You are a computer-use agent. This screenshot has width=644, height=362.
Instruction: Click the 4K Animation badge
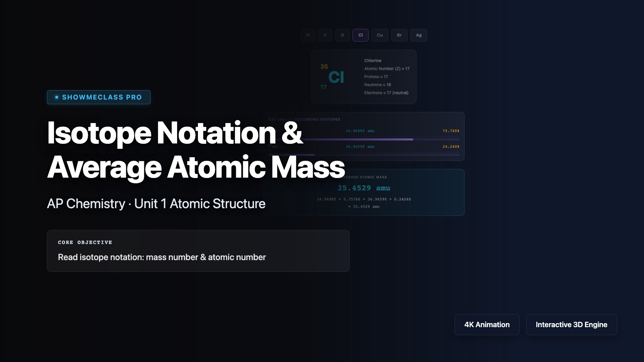click(487, 324)
